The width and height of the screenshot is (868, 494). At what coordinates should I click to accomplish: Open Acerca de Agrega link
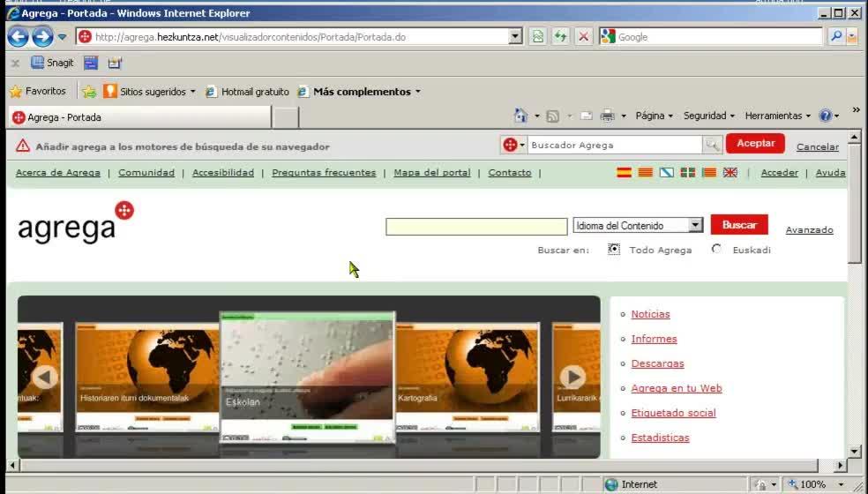(58, 173)
